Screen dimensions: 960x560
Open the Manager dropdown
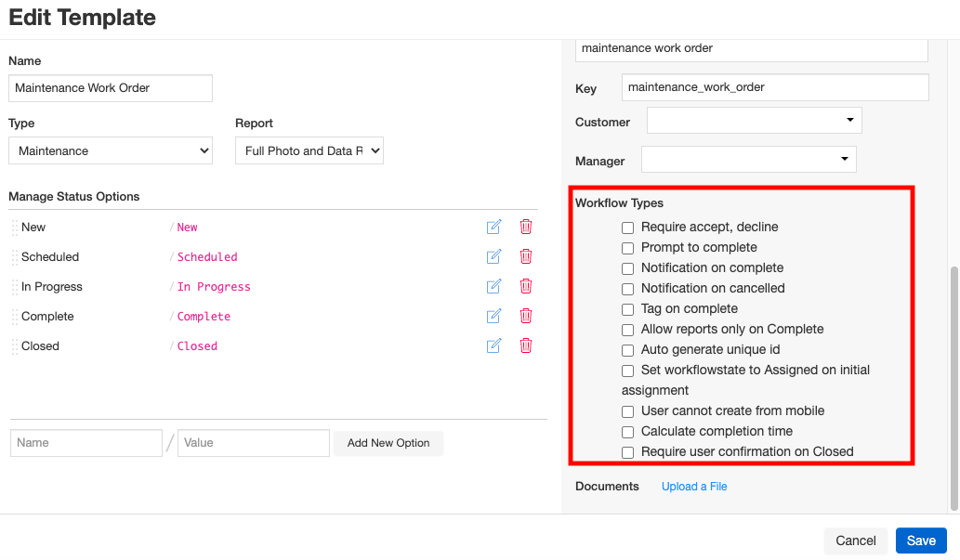pos(748,160)
